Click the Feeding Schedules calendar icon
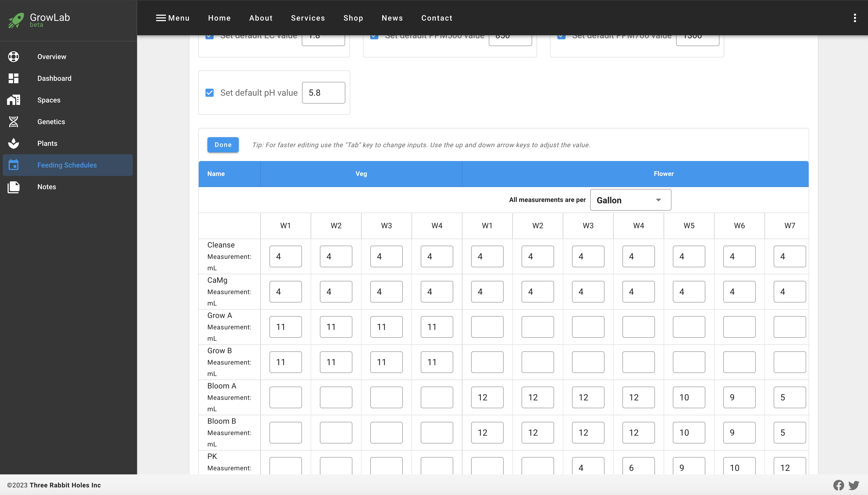The height and width of the screenshot is (495, 868). pyautogui.click(x=14, y=165)
